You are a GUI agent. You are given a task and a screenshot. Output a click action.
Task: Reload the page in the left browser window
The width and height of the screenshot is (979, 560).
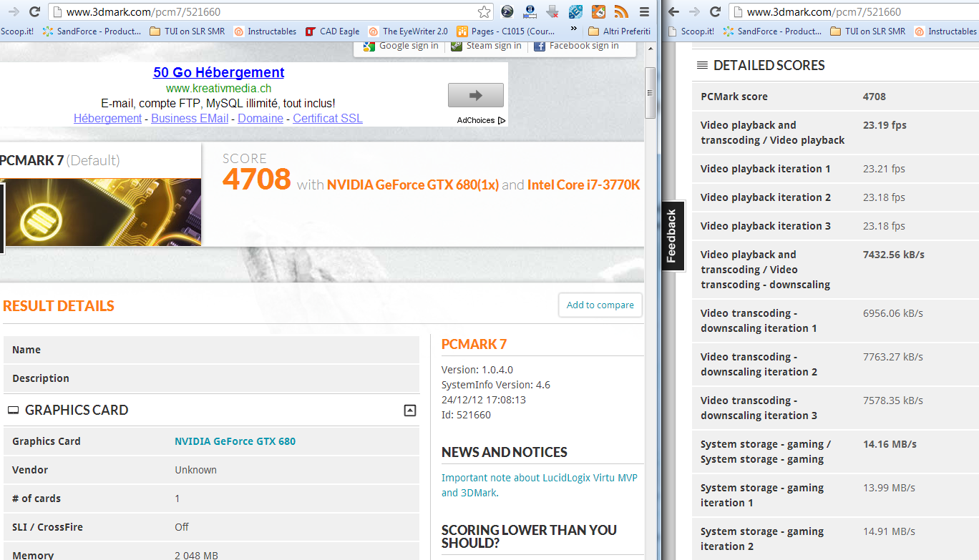[x=34, y=12]
